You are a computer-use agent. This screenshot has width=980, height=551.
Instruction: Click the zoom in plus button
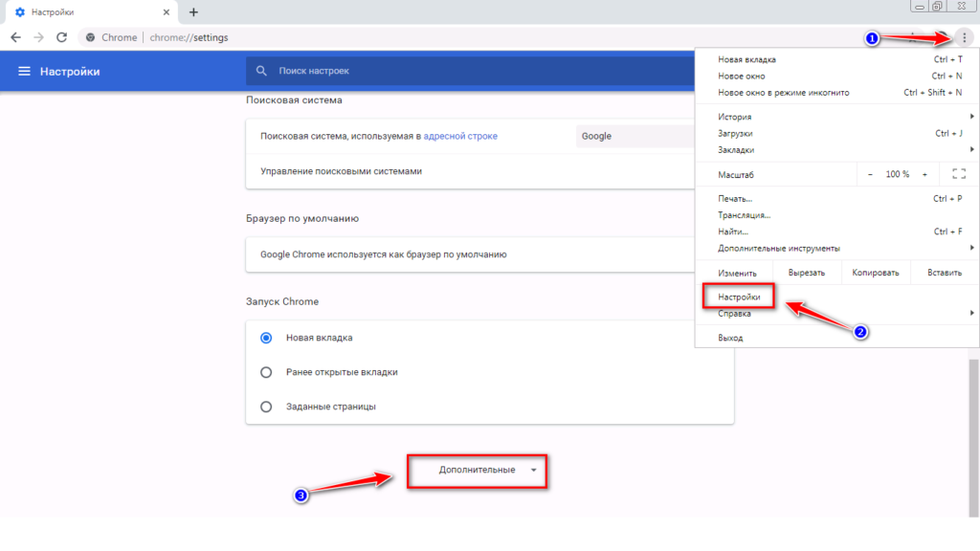coord(924,175)
